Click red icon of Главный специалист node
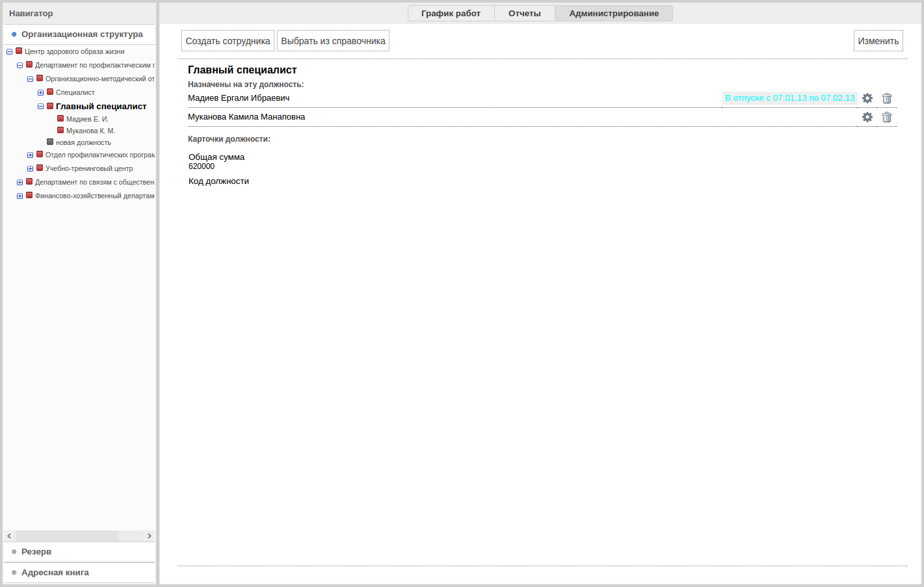 point(50,105)
